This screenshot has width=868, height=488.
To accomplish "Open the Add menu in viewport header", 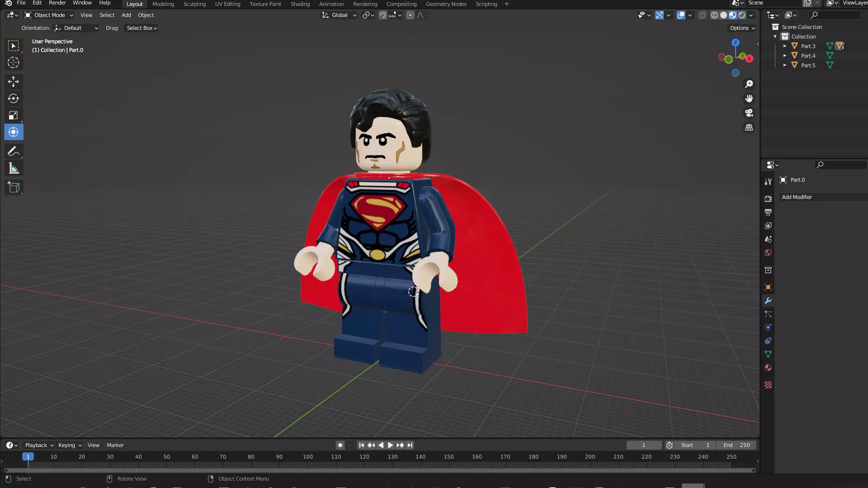I will pos(126,15).
